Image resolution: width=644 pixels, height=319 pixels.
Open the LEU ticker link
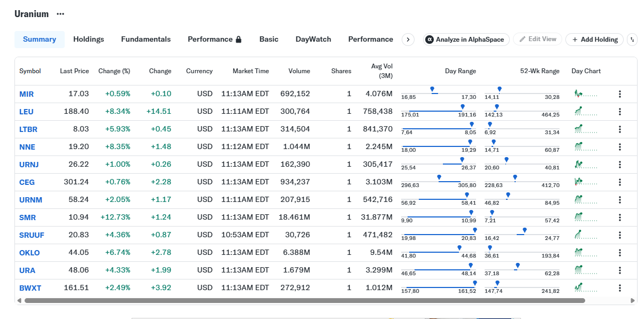point(26,112)
